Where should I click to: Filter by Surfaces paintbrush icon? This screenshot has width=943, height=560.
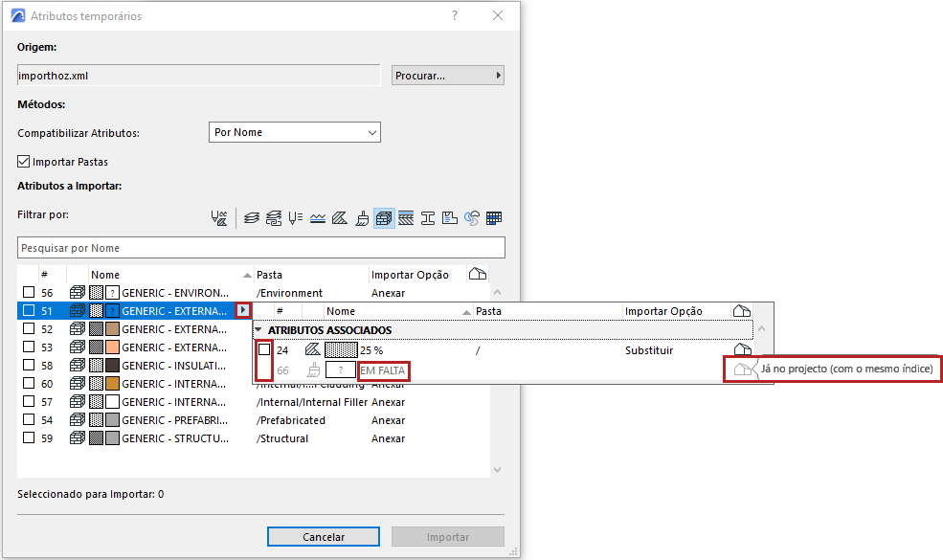[362, 217]
